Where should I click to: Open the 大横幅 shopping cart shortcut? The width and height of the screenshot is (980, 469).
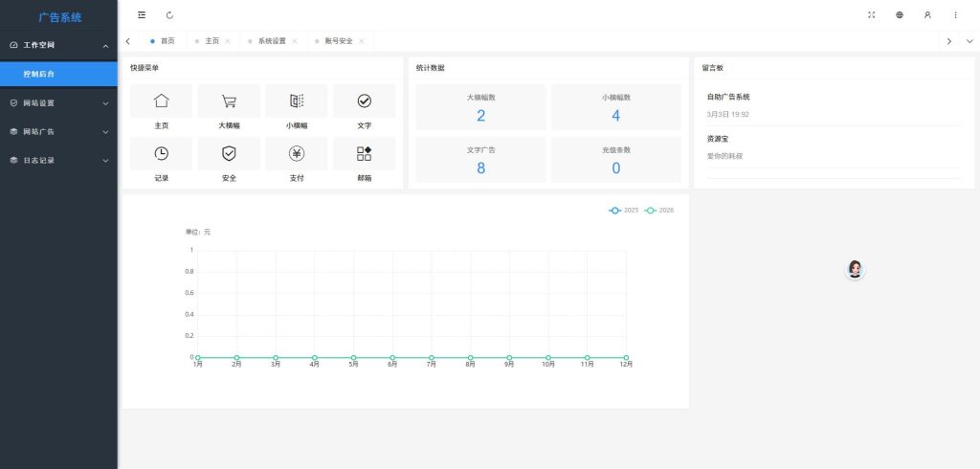[229, 100]
